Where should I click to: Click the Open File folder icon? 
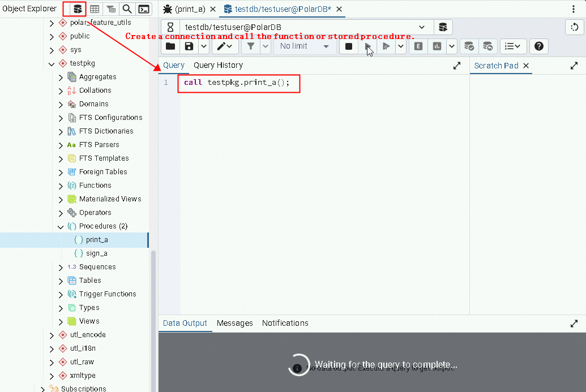[x=170, y=46]
